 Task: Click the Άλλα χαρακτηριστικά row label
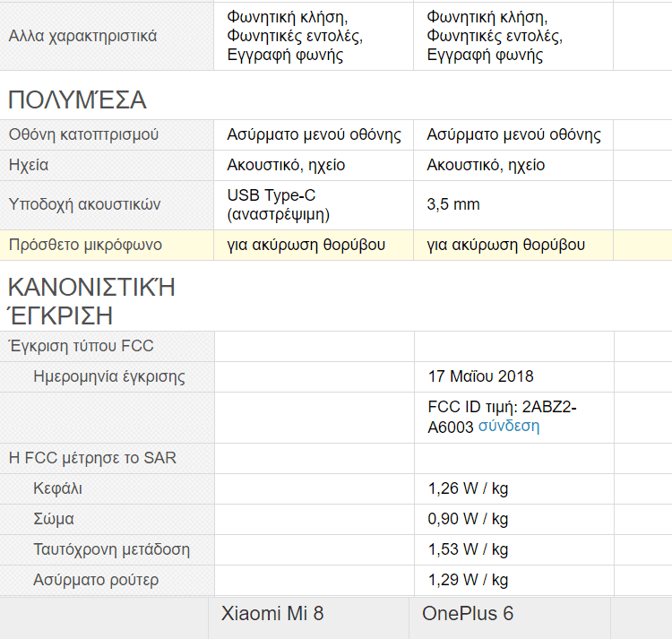coord(82,37)
